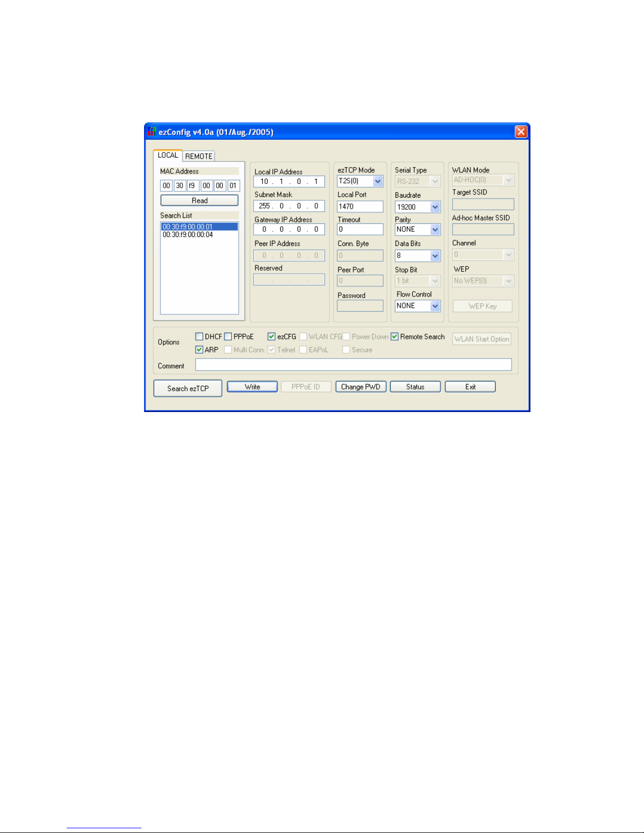644x833 pixels.
Task: Click the Search ezTCP button
Action: pos(188,388)
